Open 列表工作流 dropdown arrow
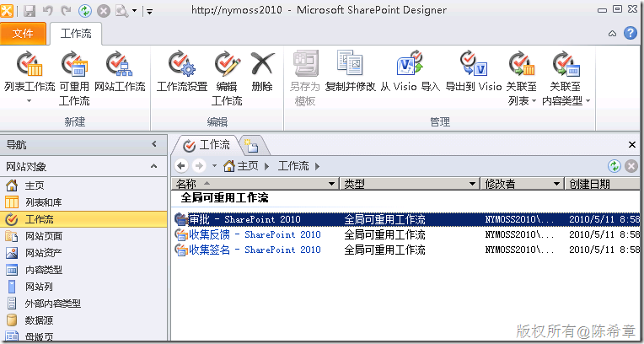This screenshot has width=644, height=344. (30, 100)
